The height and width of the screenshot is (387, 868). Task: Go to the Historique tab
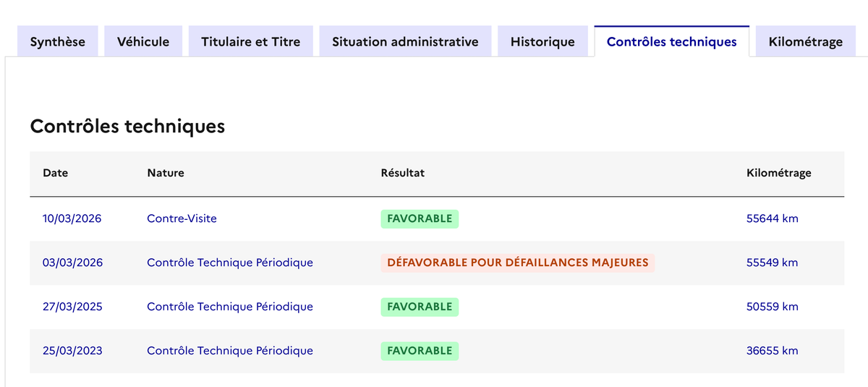[x=542, y=42]
